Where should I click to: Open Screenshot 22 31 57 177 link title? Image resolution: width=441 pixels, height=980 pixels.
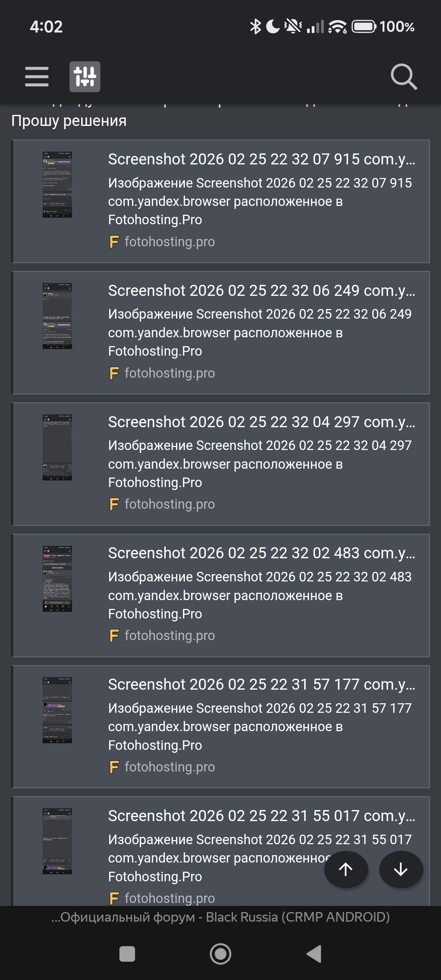tap(261, 685)
